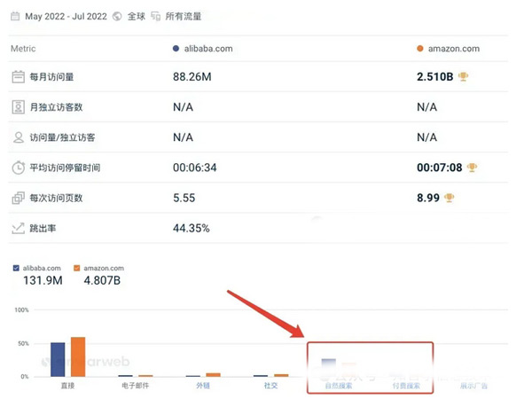532x399 pixels.
Task: Click the amazon.com column header link
Action: tap(453, 49)
